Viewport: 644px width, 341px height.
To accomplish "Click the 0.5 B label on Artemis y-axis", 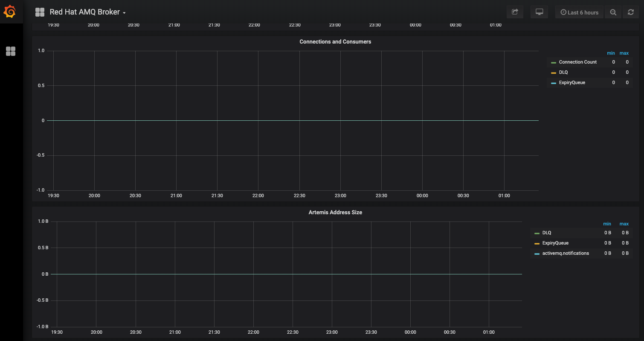I will pyautogui.click(x=43, y=248).
